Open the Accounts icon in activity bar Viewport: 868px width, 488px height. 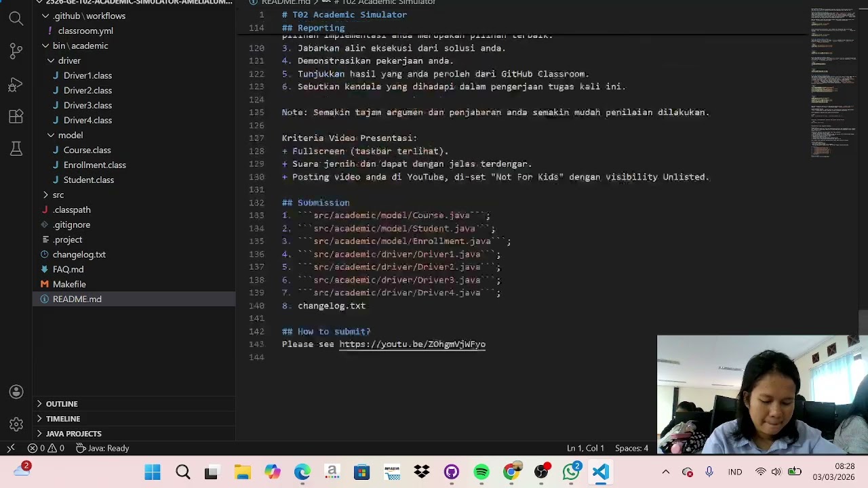tap(16, 392)
